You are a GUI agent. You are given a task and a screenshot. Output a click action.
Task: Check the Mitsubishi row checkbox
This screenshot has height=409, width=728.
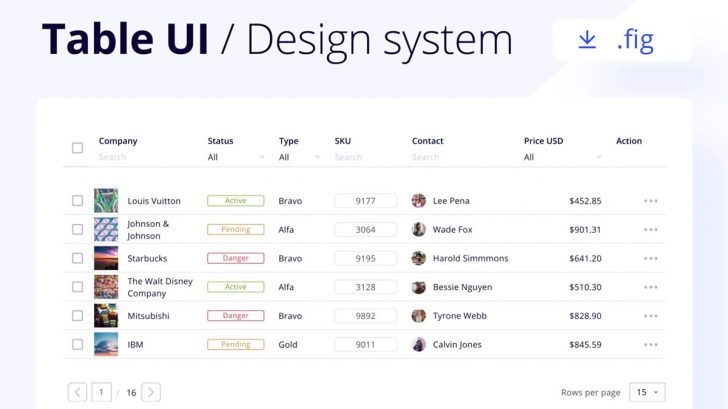tap(78, 316)
